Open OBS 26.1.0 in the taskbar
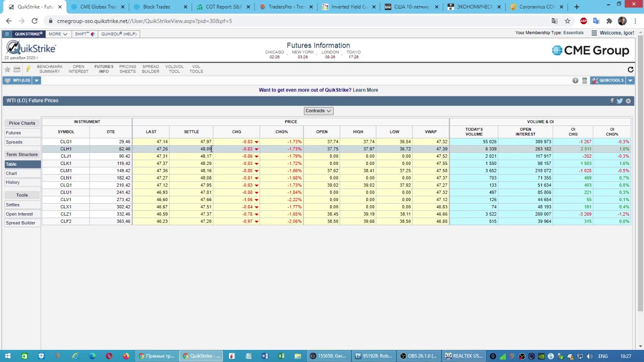Viewport: 644px width, 362px height. 419,356
